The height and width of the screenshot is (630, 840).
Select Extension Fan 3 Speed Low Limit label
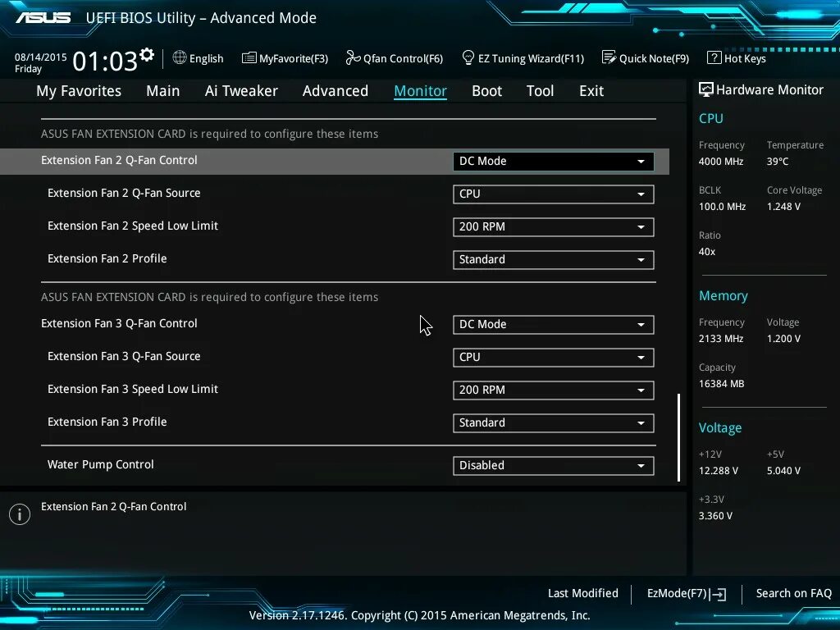point(133,389)
